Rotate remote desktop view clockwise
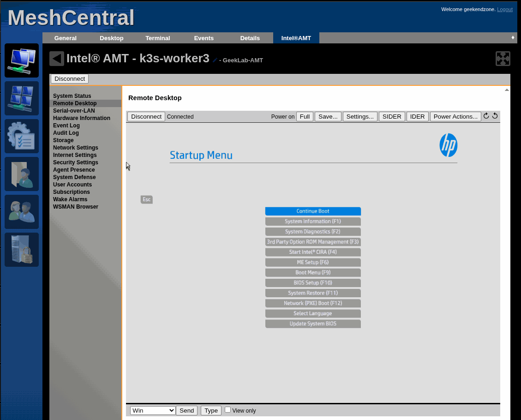The height and width of the screenshot is (420, 521). point(486,116)
